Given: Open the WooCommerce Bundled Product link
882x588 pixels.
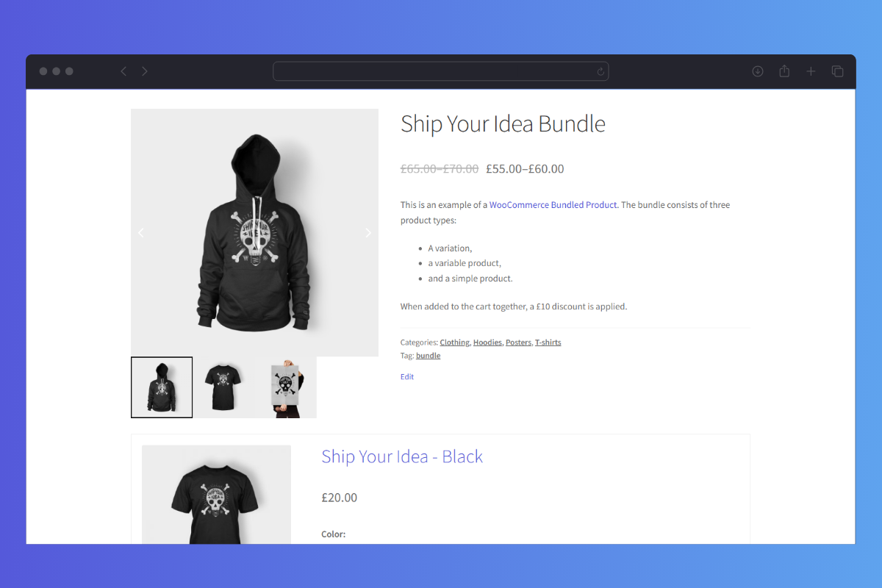Looking at the screenshot, I should (x=553, y=205).
